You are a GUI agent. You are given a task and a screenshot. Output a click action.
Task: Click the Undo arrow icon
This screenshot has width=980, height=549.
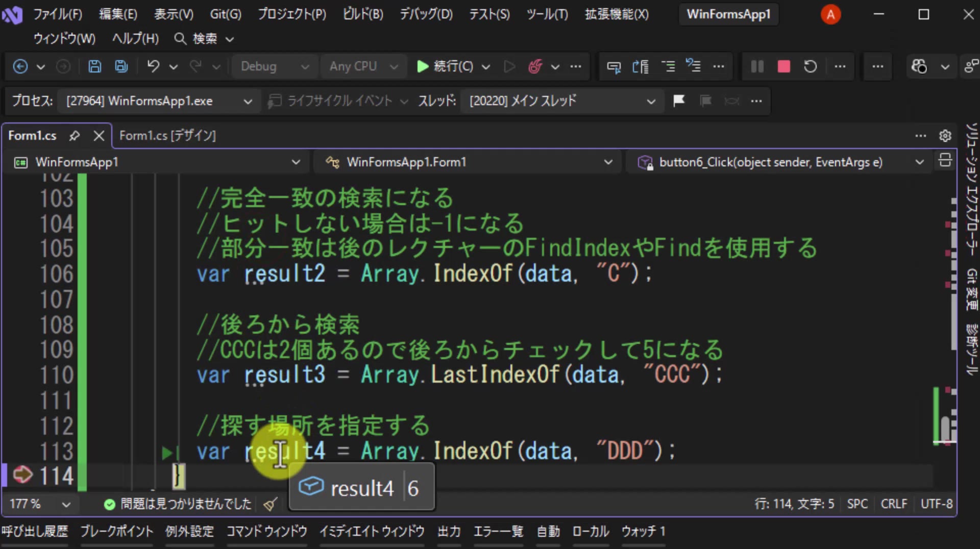[153, 66]
